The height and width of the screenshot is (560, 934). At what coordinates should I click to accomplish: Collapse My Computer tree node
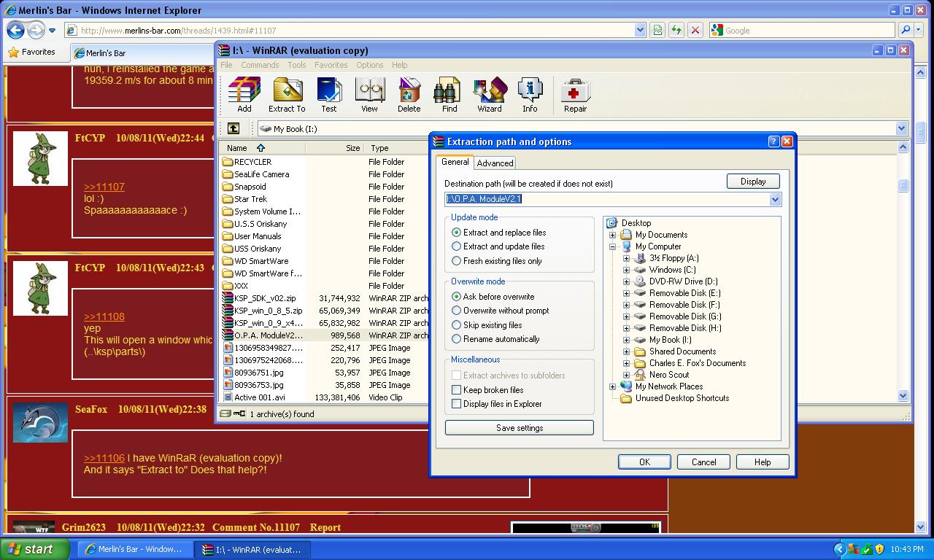coord(613,246)
